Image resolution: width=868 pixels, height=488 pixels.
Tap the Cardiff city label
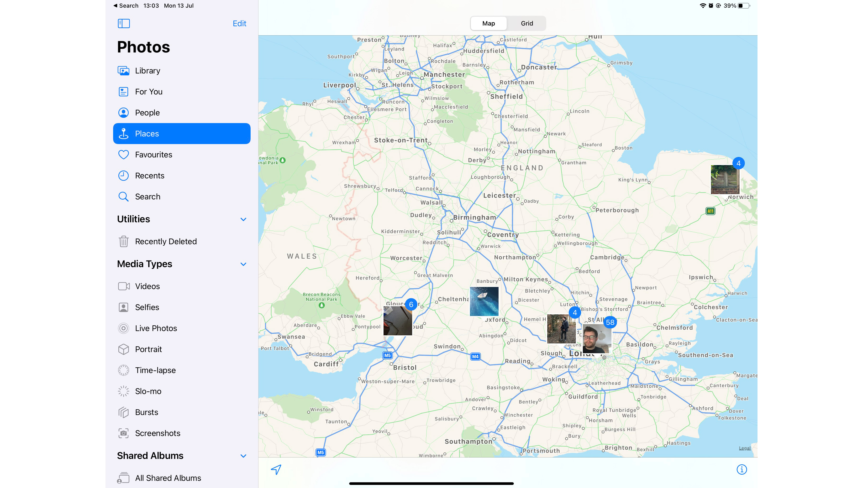pyautogui.click(x=326, y=364)
